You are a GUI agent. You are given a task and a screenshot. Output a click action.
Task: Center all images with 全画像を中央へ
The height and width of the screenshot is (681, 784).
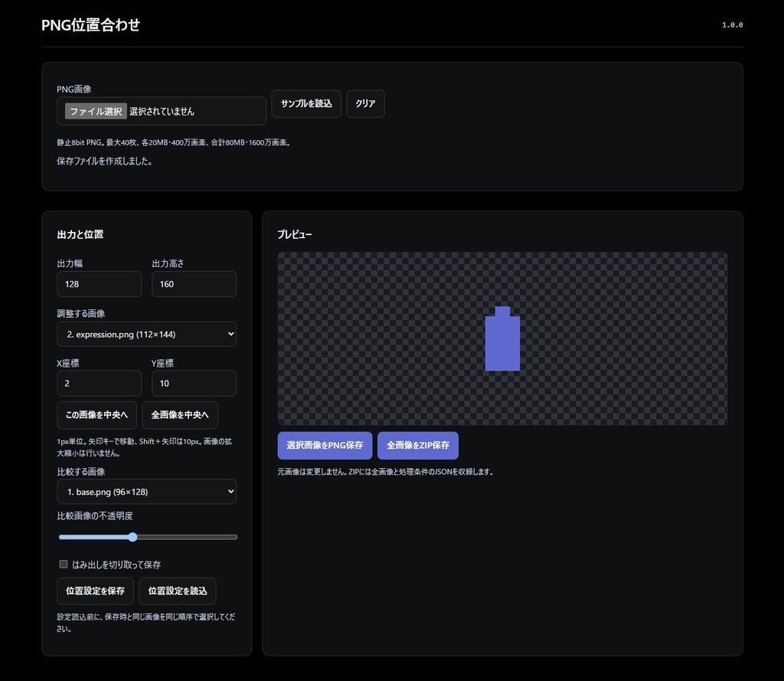click(180, 414)
